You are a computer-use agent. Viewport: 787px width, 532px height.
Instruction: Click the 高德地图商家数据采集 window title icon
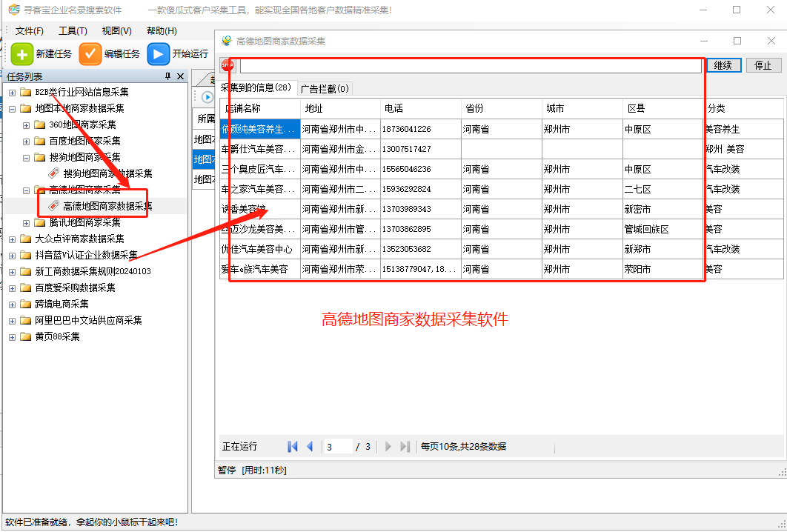coord(227,41)
